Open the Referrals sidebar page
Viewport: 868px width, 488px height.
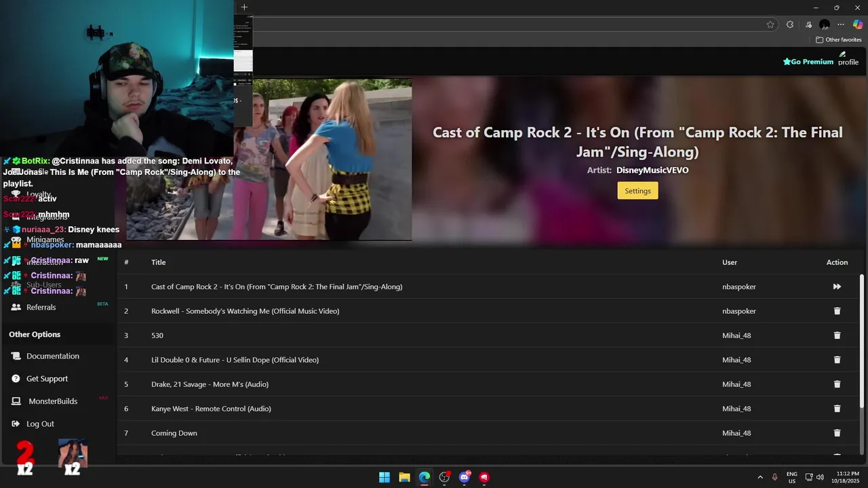point(41,307)
